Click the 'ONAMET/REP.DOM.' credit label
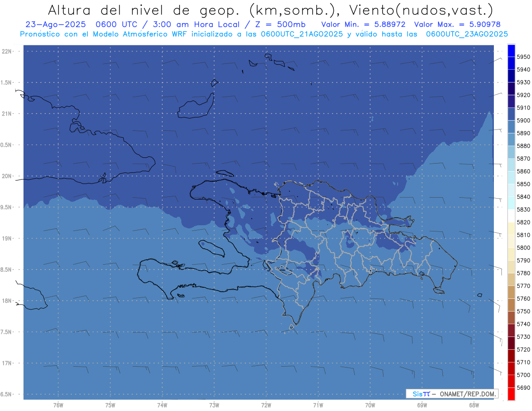 click(x=468, y=394)
